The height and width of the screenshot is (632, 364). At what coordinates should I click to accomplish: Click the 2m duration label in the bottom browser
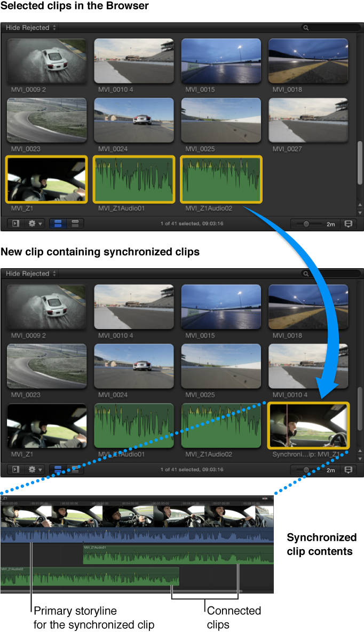(x=330, y=470)
